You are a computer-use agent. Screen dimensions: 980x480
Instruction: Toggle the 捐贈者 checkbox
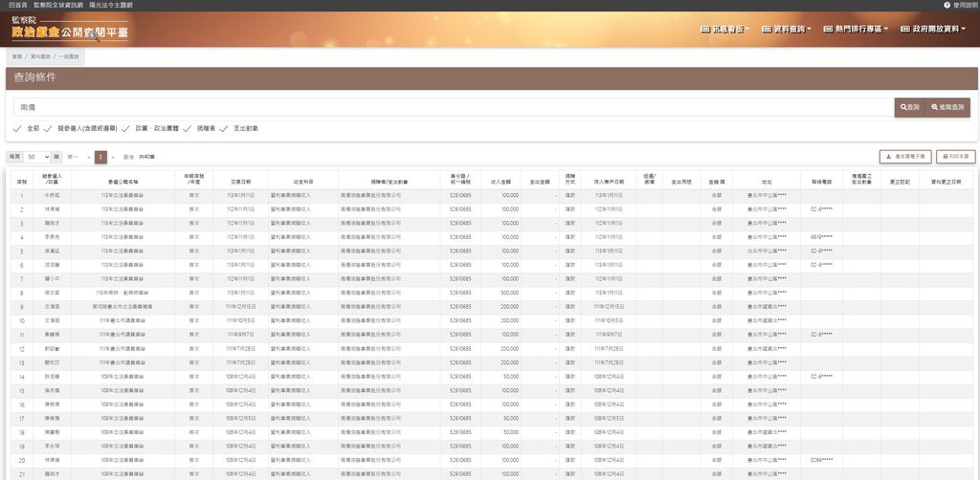click(x=187, y=128)
